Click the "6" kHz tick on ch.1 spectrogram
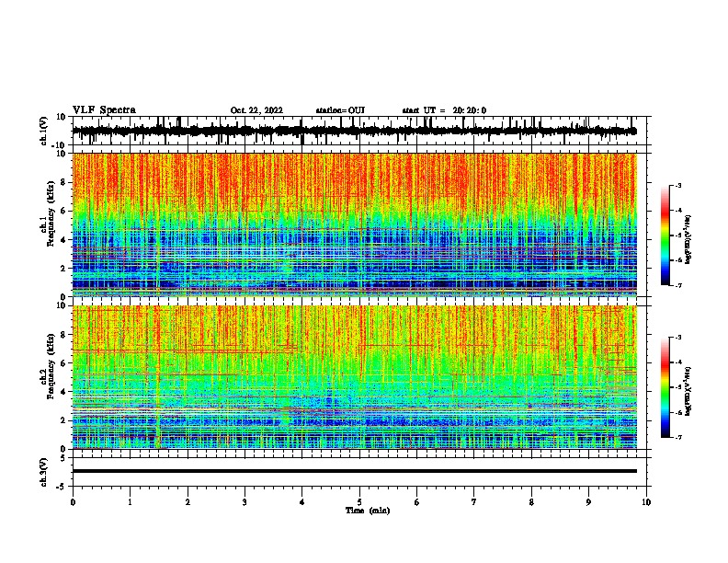 (64, 212)
